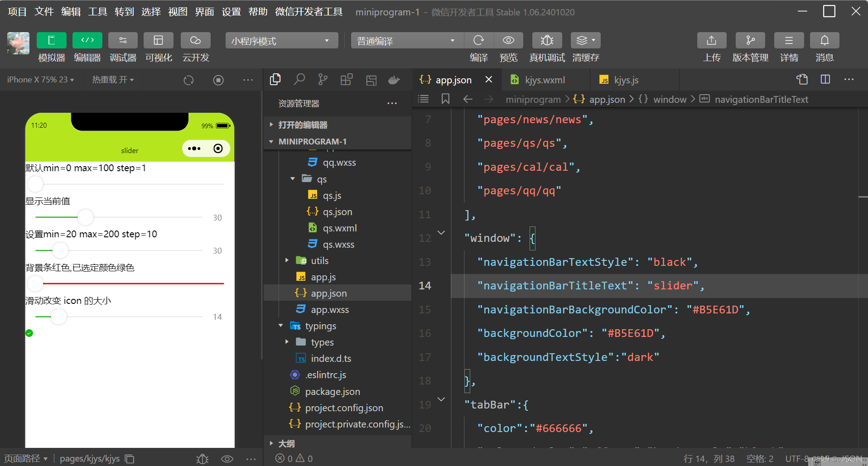Open the qs.wxml file
Screen dimensions: 868x466
tap(340, 228)
